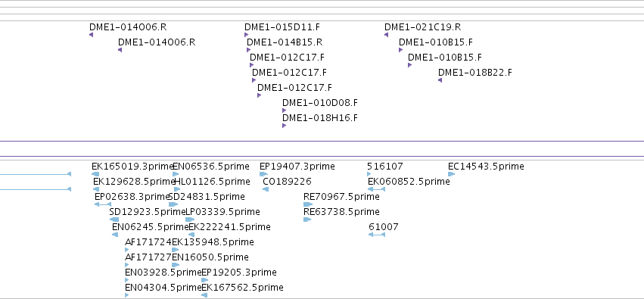Select the span glyph beneath EK060852.5prime

tap(376, 189)
